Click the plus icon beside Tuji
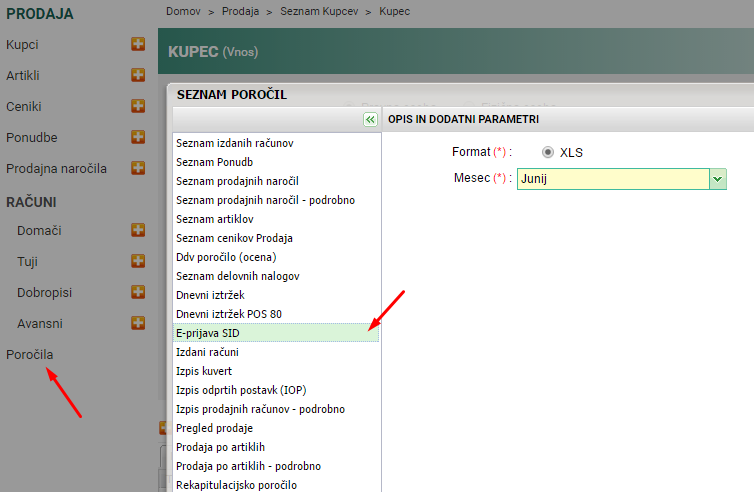 138,261
